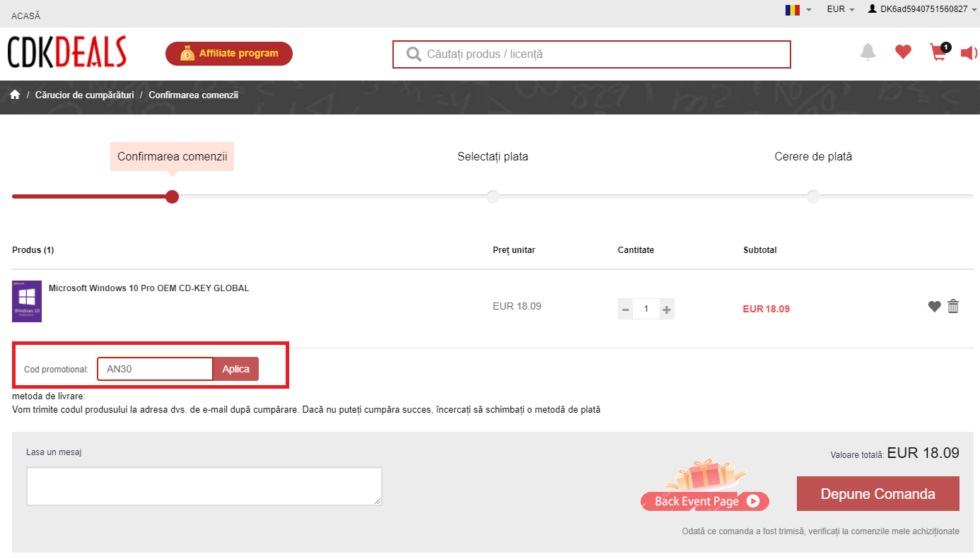
Task: Click the CDKDeals logo
Action: click(x=67, y=52)
